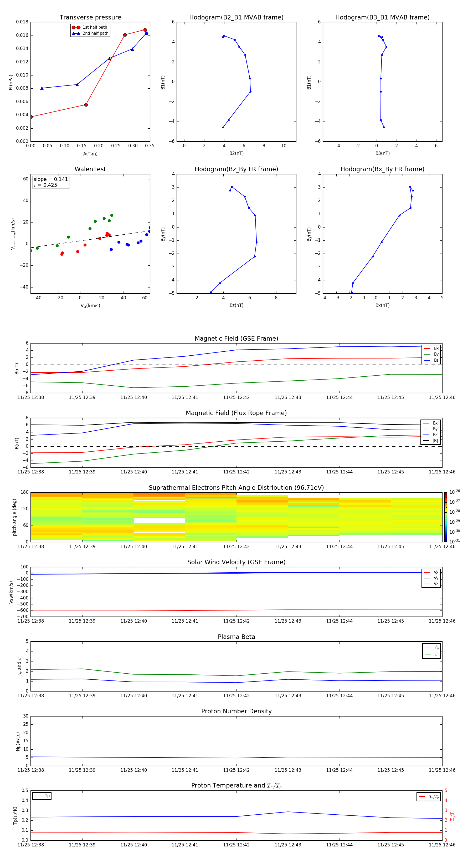Click the "B2(nT)" x-axis label

tap(236, 153)
